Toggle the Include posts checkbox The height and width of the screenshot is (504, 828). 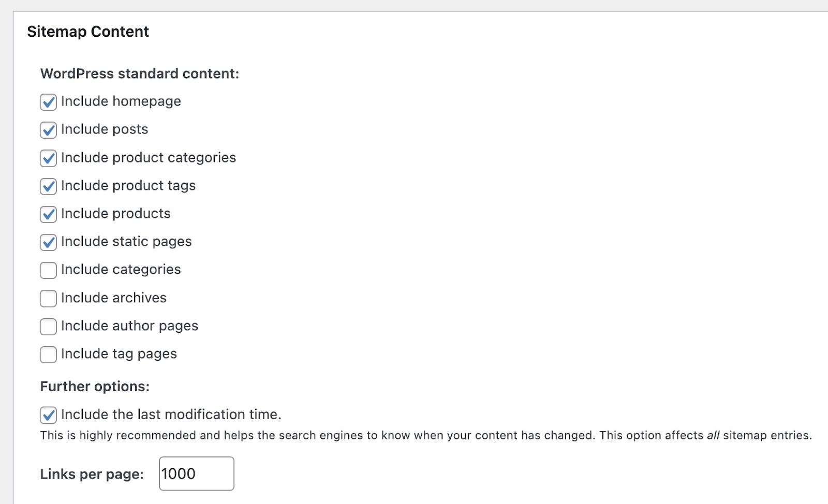tap(48, 130)
